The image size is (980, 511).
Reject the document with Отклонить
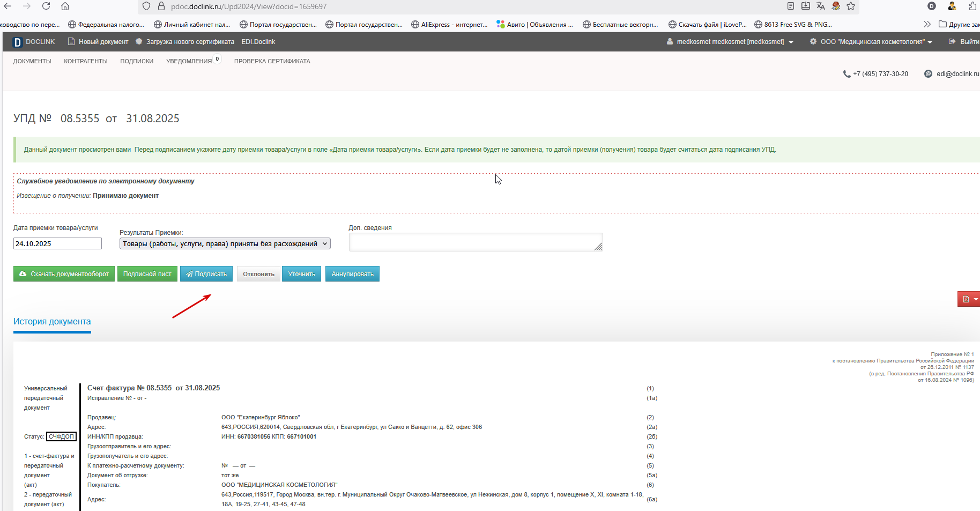point(258,274)
